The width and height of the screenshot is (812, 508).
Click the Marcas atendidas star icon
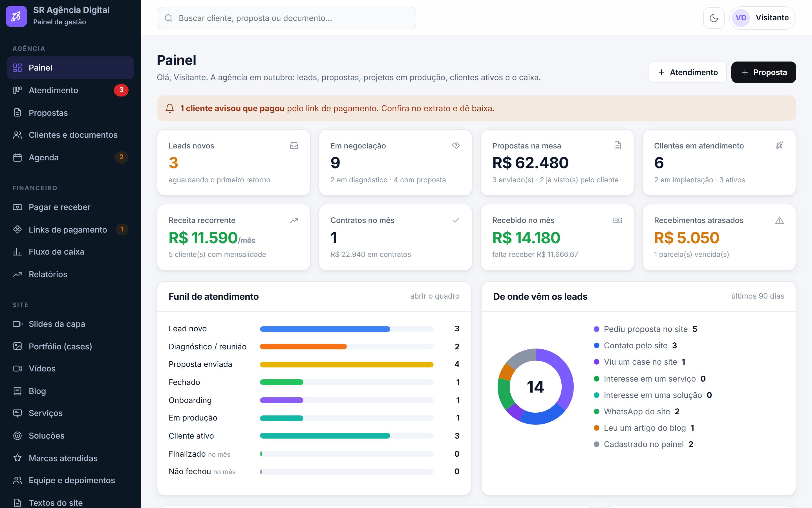click(17, 458)
